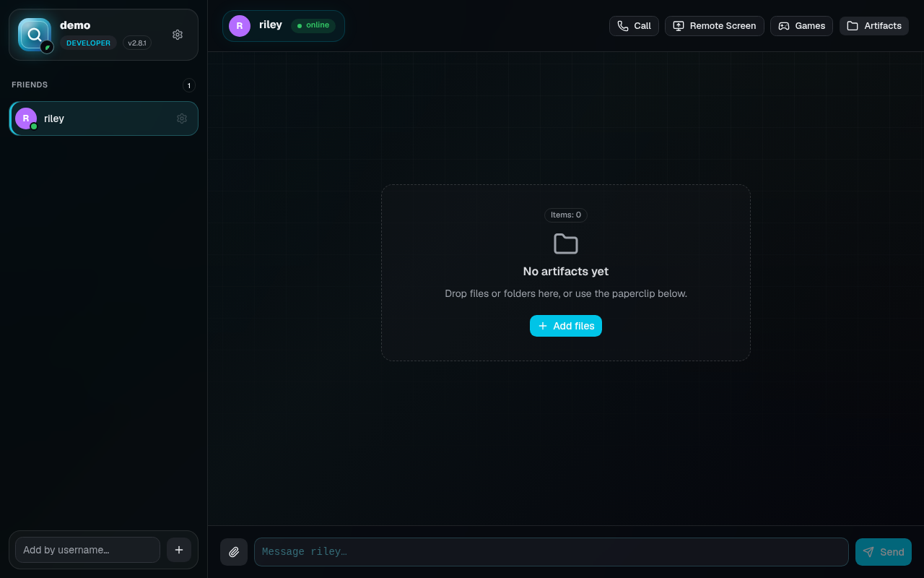The height and width of the screenshot is (578, 924).
Task: Switch to the Artifacts view
Action: (x=874, y=26)
